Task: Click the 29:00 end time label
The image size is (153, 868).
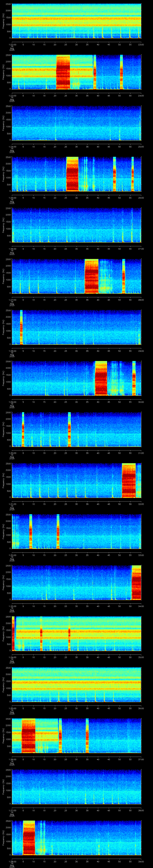Action: 141,351
